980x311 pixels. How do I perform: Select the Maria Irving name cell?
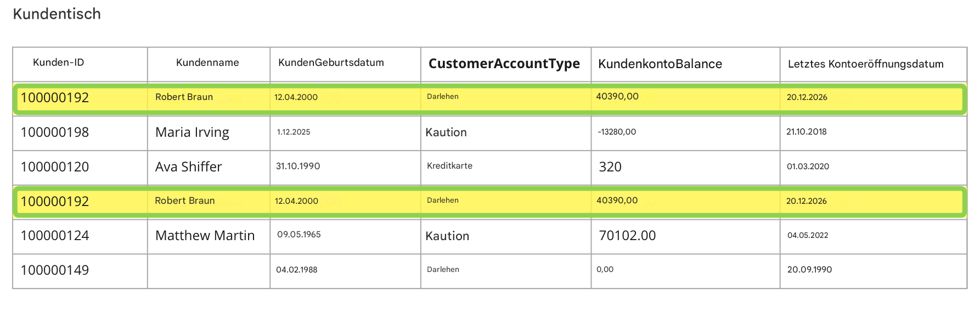tap(209, 133)
